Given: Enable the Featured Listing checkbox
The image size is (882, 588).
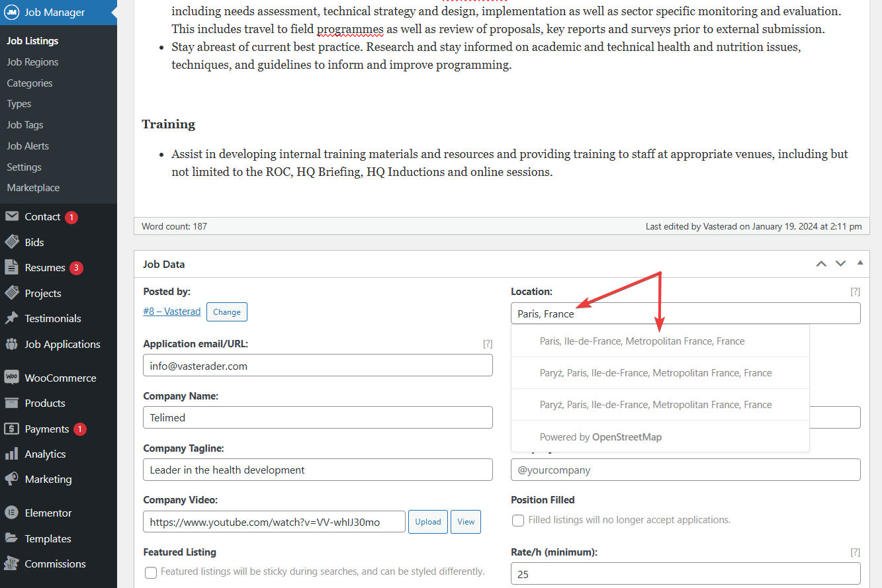Looking at the screenshot, I should [x=151, y=572].
